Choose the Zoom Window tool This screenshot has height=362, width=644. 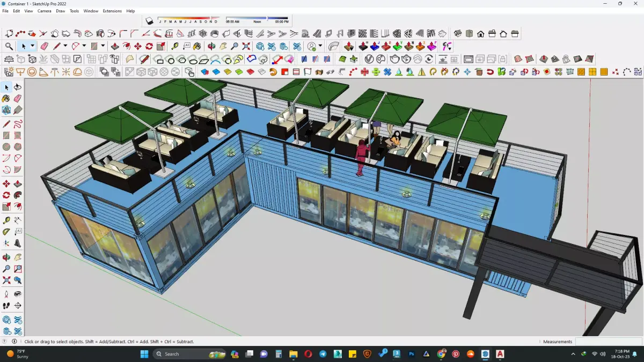pos(18,269)
